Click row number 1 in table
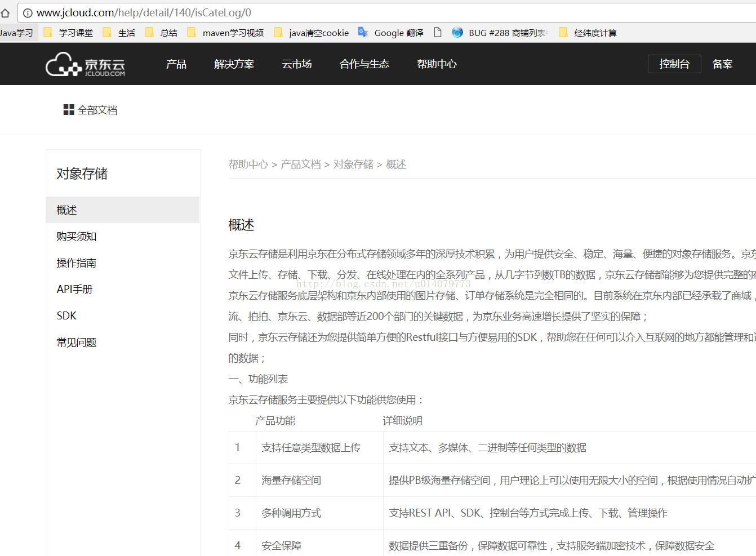The image size is (756, 556). 238,448
